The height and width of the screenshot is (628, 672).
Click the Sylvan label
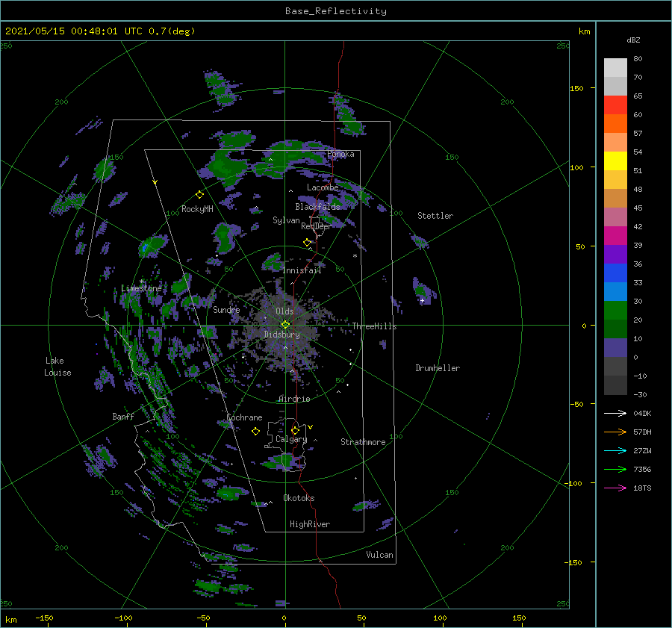286,220
